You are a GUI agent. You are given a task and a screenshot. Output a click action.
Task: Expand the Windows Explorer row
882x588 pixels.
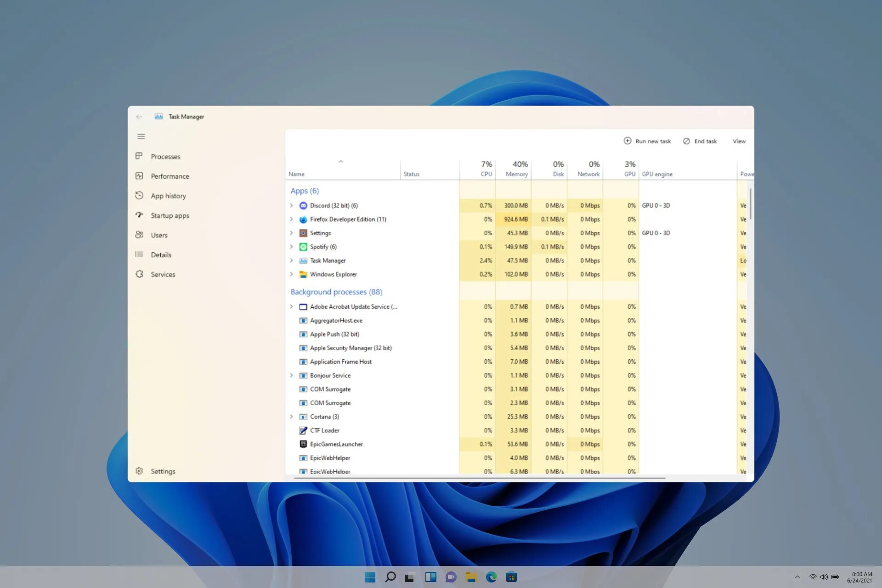coord(291,275)
